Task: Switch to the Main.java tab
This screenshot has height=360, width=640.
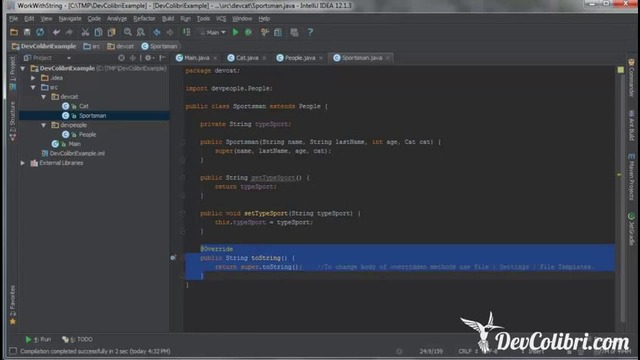Action: [x=197, y=58]
